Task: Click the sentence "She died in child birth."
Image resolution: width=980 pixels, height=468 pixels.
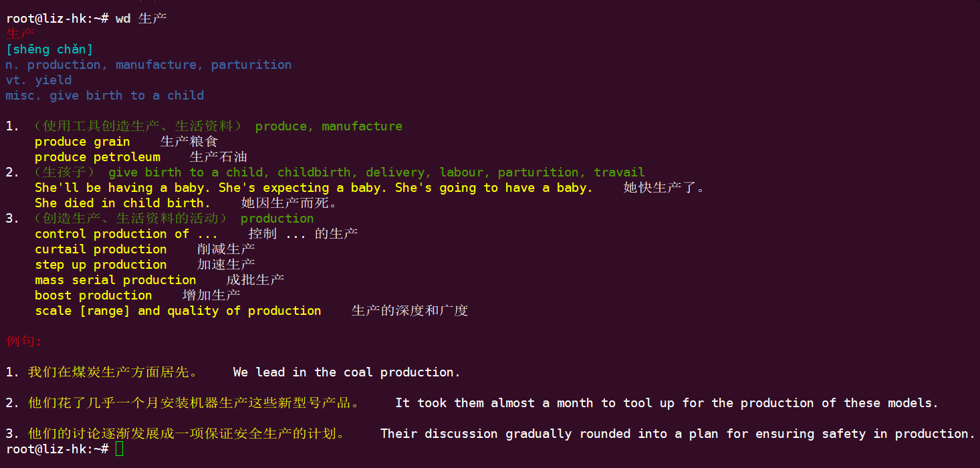Action: 123,203
